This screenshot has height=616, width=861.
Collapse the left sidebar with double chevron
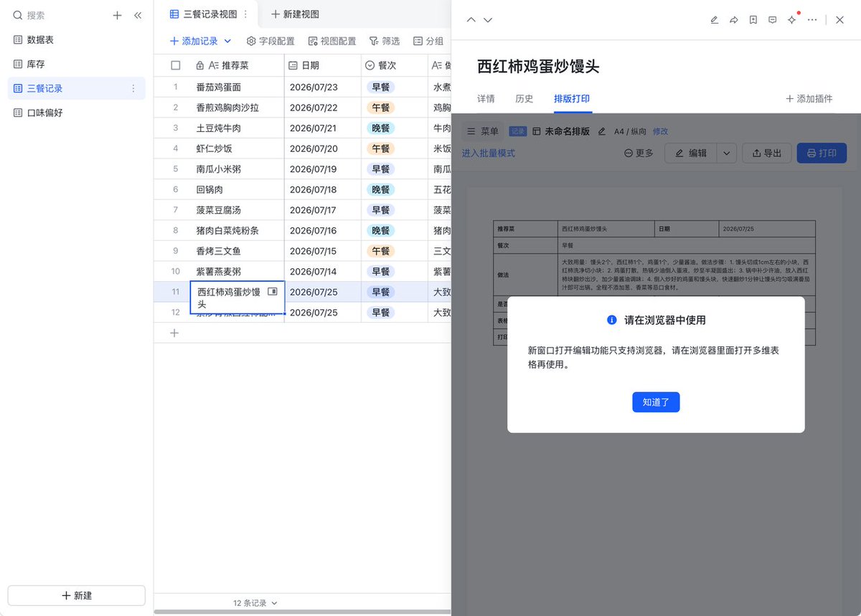tap(138, 15)
